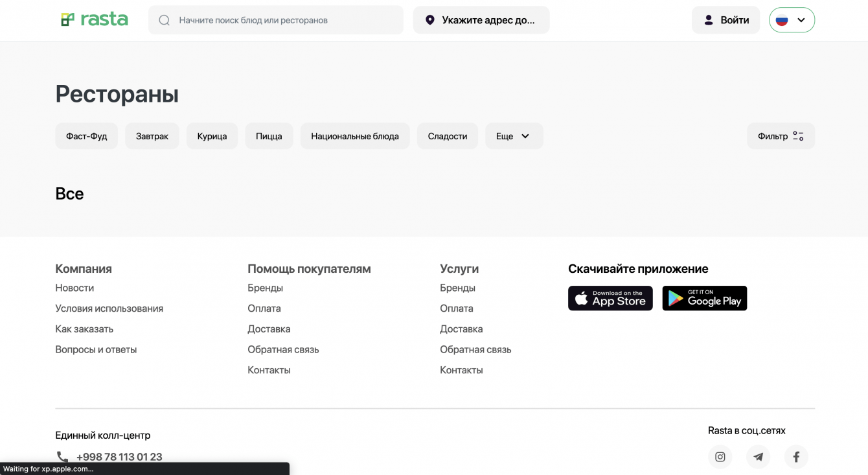The image size is (868, 475).
Task: Open the Facebook social icon
Action: [796, 457]
